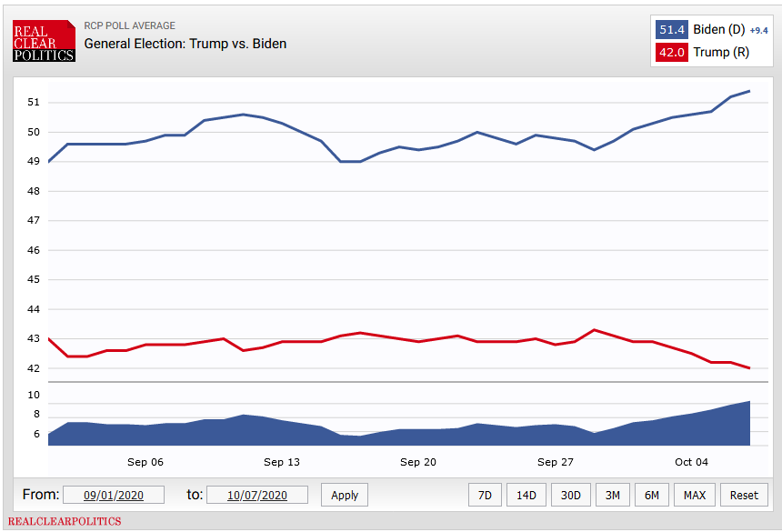Screen dimensions: 782x532
Task: Open the REALCLEARPOLITICS footer link
Action: [65, 522]
